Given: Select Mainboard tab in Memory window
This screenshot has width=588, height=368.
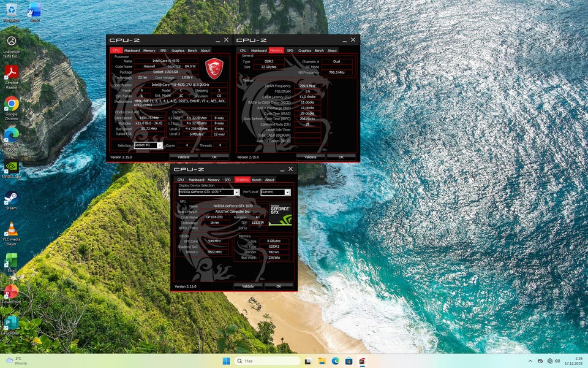Looking at the screenshot, I should click(x=258, y=50).
